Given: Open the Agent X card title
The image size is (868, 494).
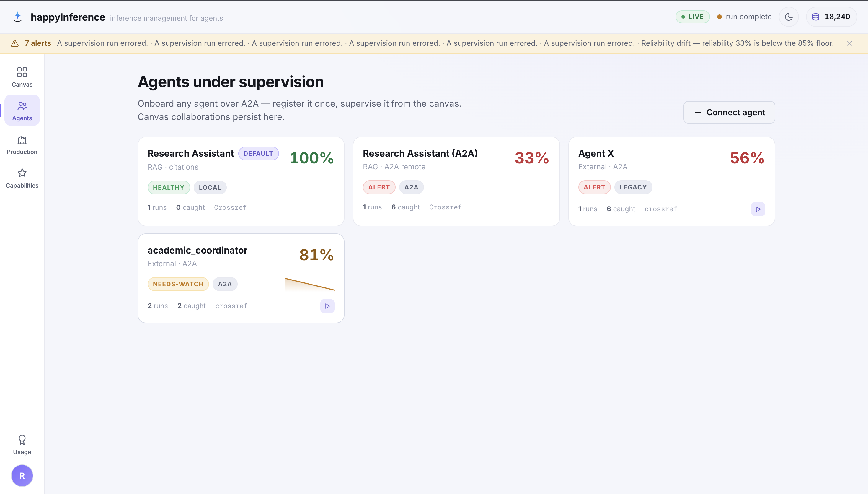Looking at the screenshot, I should (596, 153).
